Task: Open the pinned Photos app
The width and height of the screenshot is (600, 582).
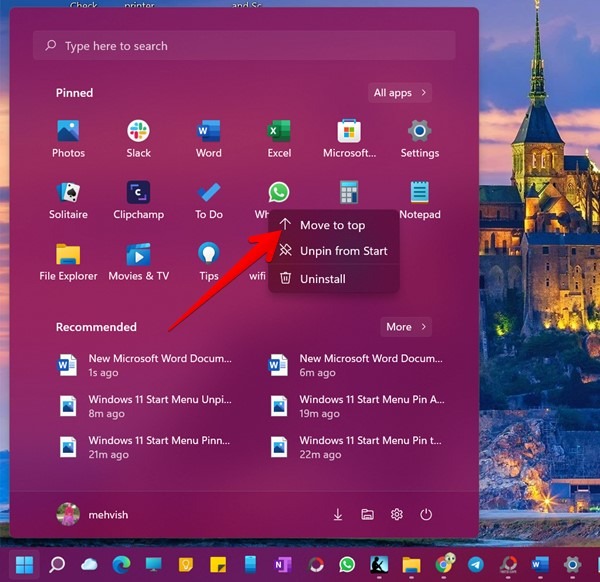Action: (x=68, y=139)
